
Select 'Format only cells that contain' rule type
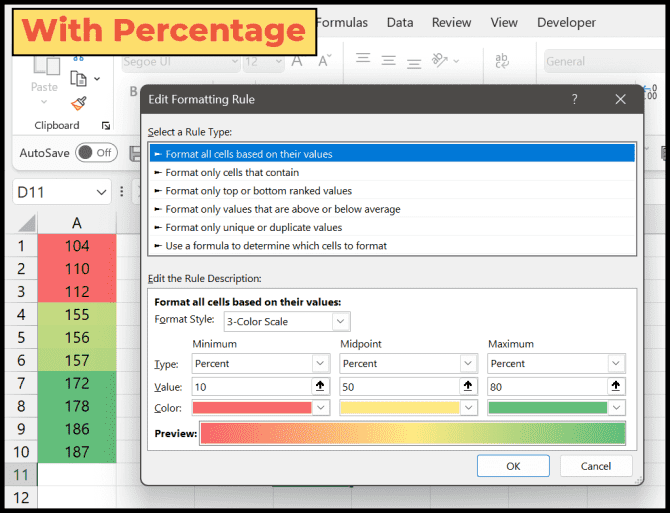232,172
